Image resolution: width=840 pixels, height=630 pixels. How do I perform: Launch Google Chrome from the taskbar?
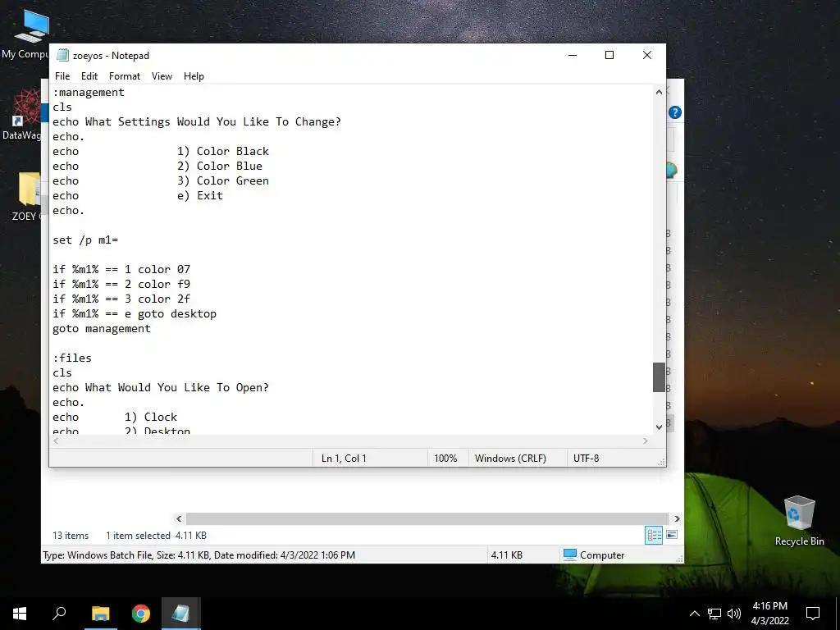pos(141,614)
